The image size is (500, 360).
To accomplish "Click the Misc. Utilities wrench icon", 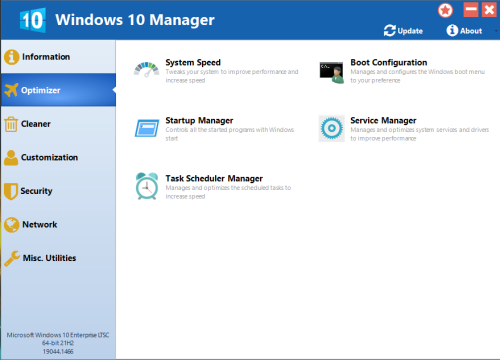I will pyautogui.click(x=12, y=258).
